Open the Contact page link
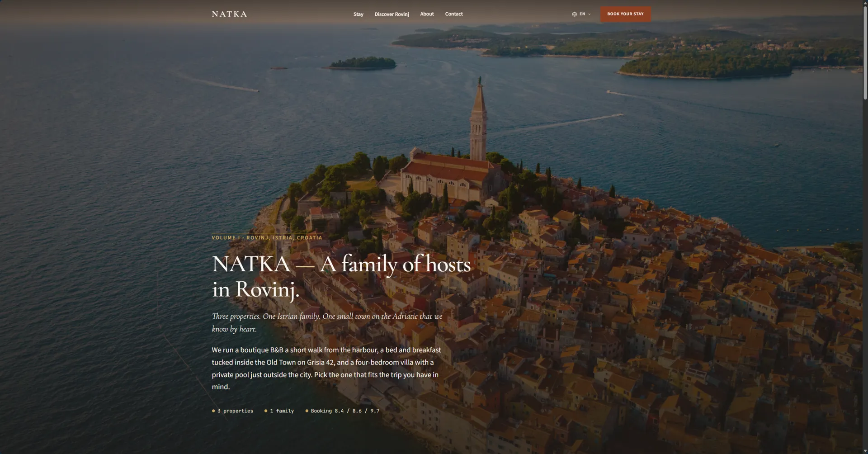This screenshot has width=868, height=454. click(453, 14)
